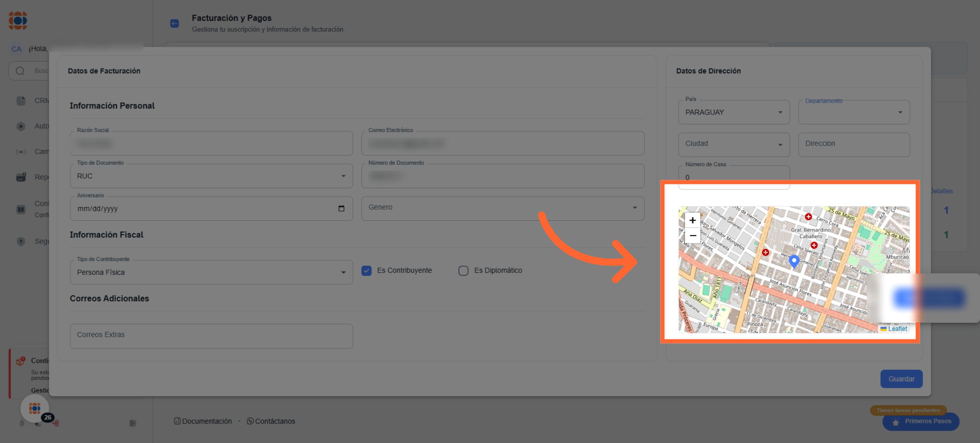Expand the País dropdown showing PARAGUAY
The image size is (980, 443).
pyautogui.click(x=733, y=112)
